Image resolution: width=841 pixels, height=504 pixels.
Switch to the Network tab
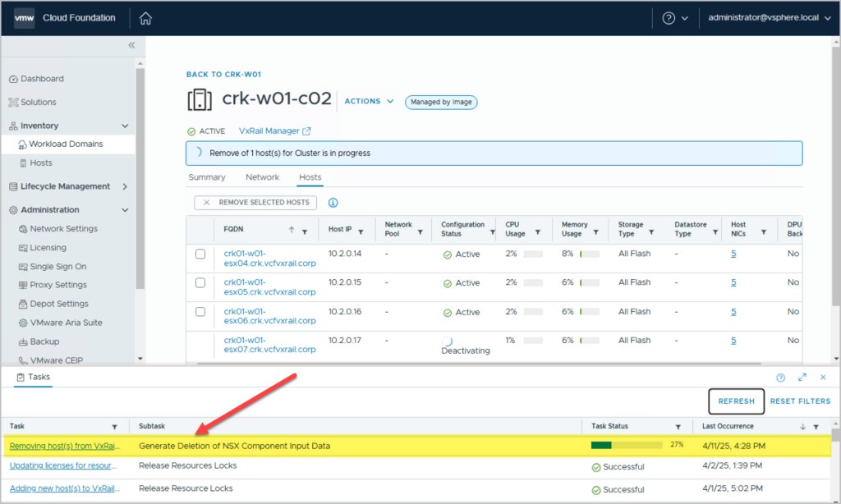[262, 177]
